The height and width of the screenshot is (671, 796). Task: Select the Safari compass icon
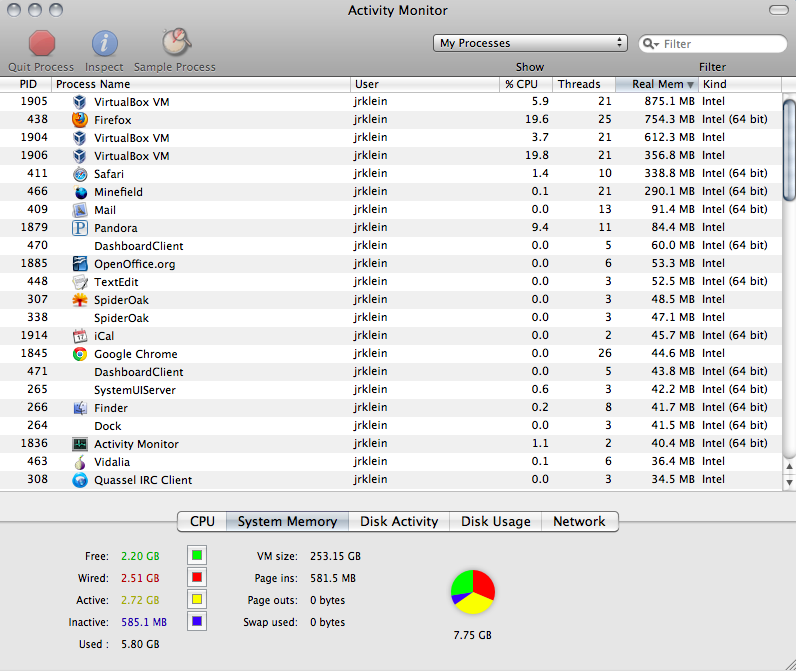point(80,174)
